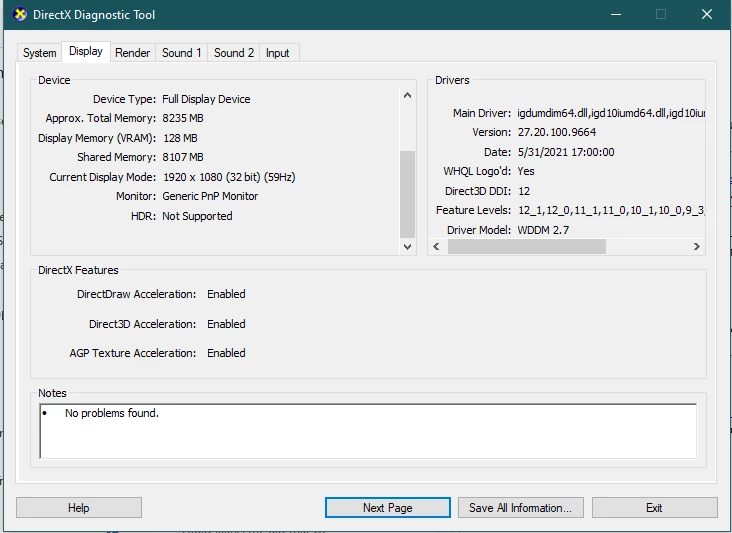732x533 pixels.
Task: Switch to the System tab
Action: (x=40, y=53)
